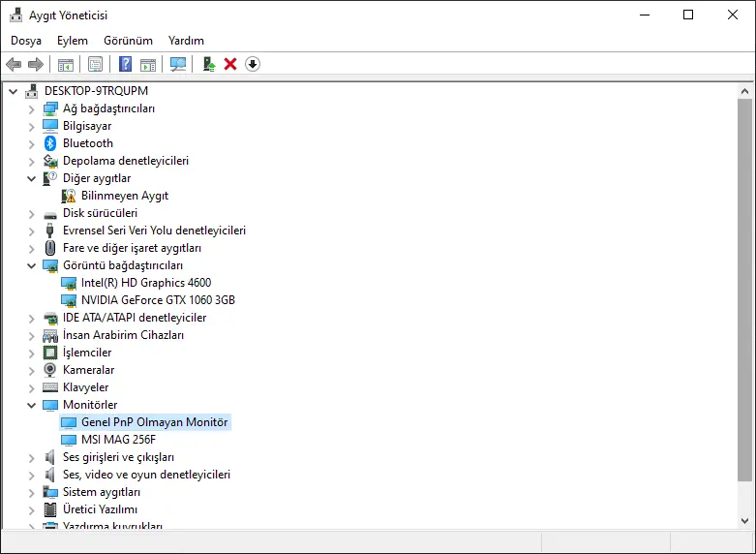The height and width of the screenshot is (554, 756).
Task: Select Intel(R) HD Graphics 4600 label
Action: 146,283
